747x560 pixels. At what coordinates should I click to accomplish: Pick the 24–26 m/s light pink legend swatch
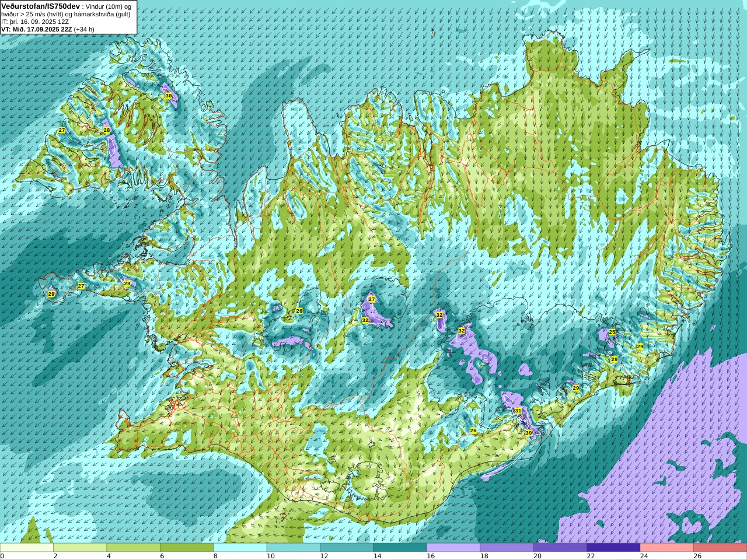click(666, 548)
